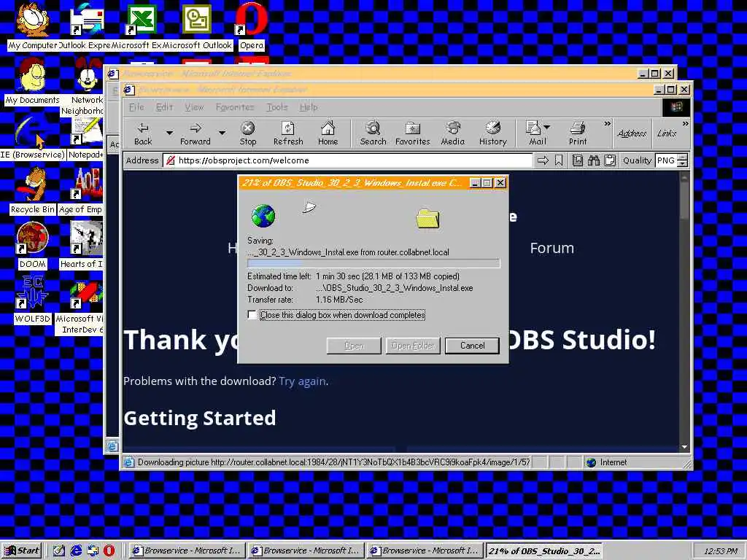
Task: Open the Tools menu
Action: pos(276,107)
